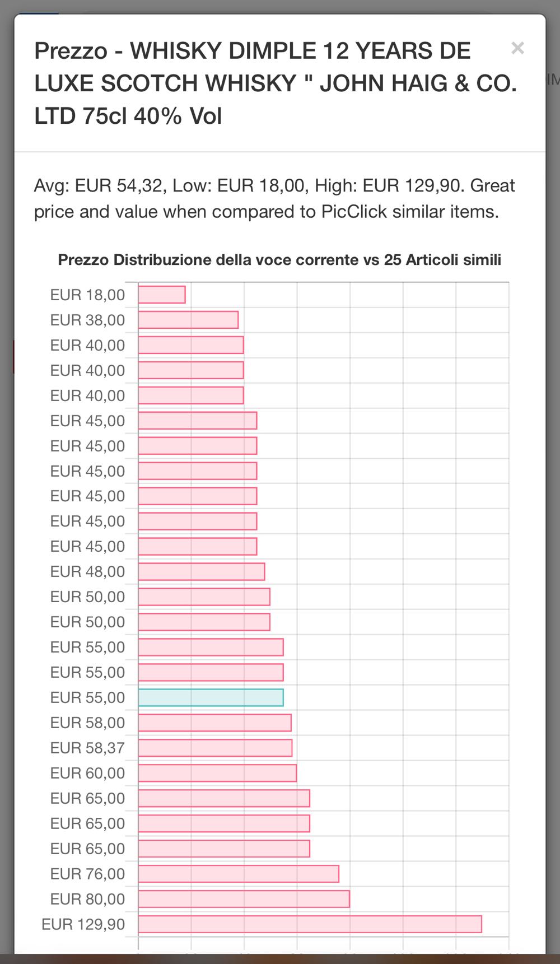560x964 pixels.
Task: Click the EUR 18,00 lowest price bar
Action: (x=162, y=295)
